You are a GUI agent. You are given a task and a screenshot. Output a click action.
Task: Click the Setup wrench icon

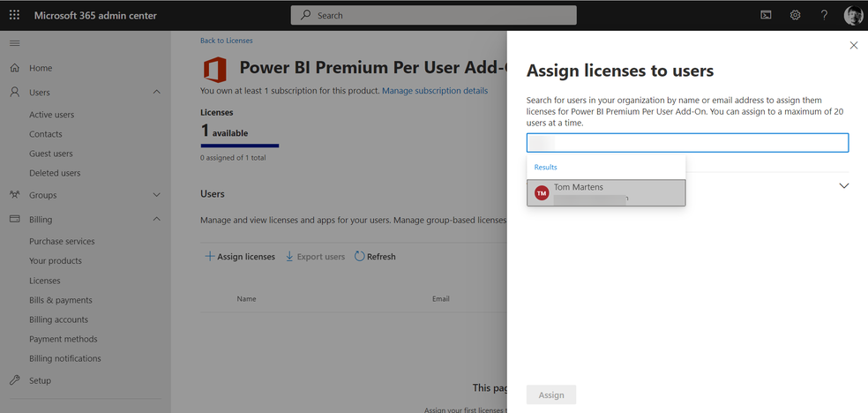pos(15,380)
